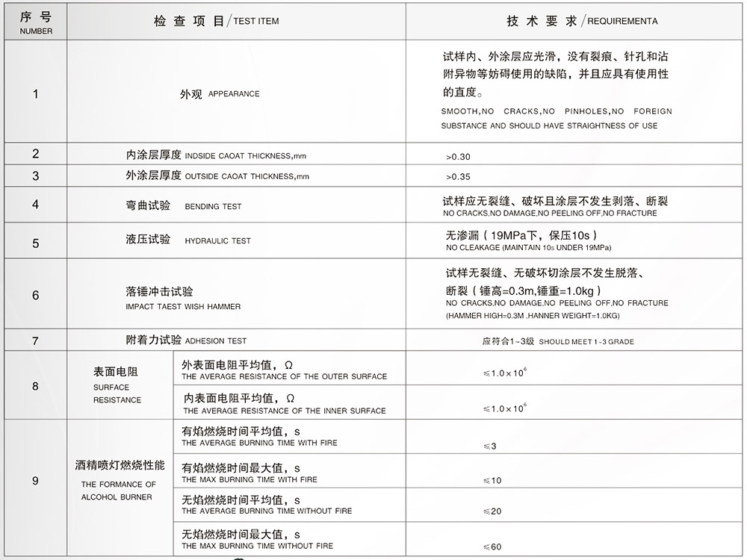
Task: Click the REQUIREMENTA column header
Action: point(574,22)
